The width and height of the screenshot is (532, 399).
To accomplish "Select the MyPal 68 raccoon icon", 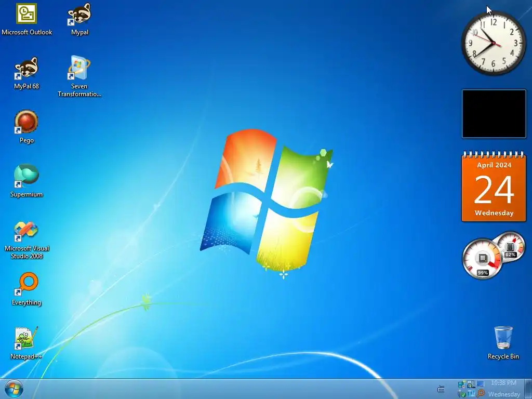I will 26,73.
